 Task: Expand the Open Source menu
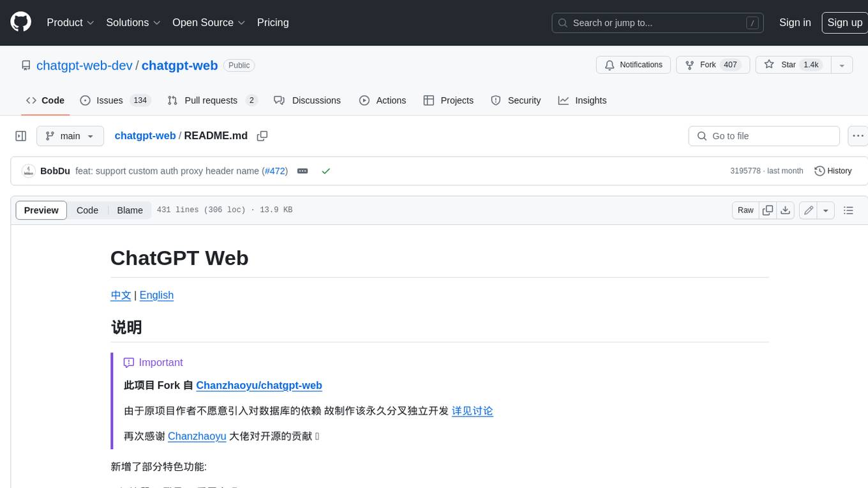click(x=209, y=22)
